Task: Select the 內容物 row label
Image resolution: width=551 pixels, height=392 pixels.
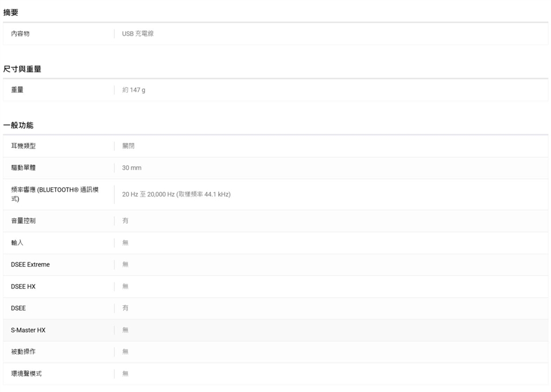Action: [20, 34]
